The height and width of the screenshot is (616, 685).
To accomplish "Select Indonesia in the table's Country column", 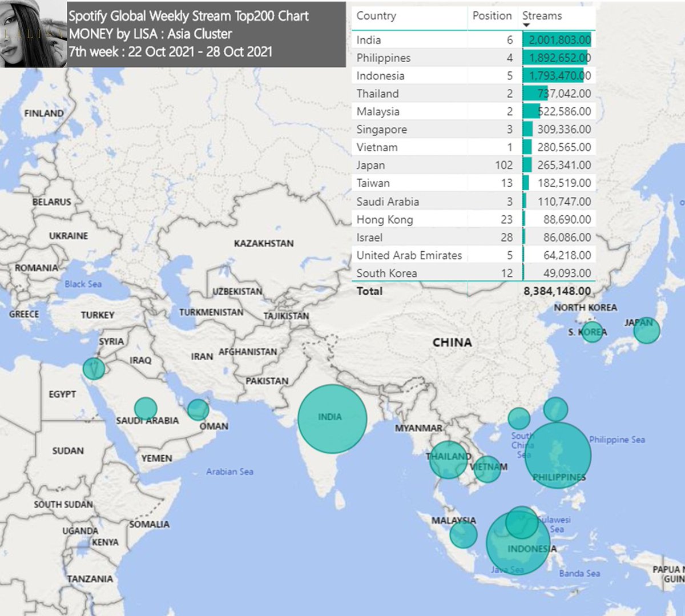I will (380, 76).
